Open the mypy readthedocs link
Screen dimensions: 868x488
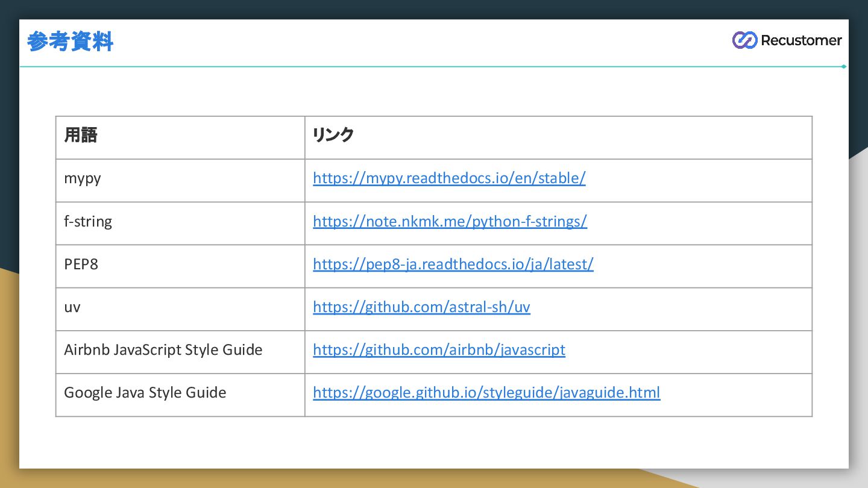coord(449,178)
